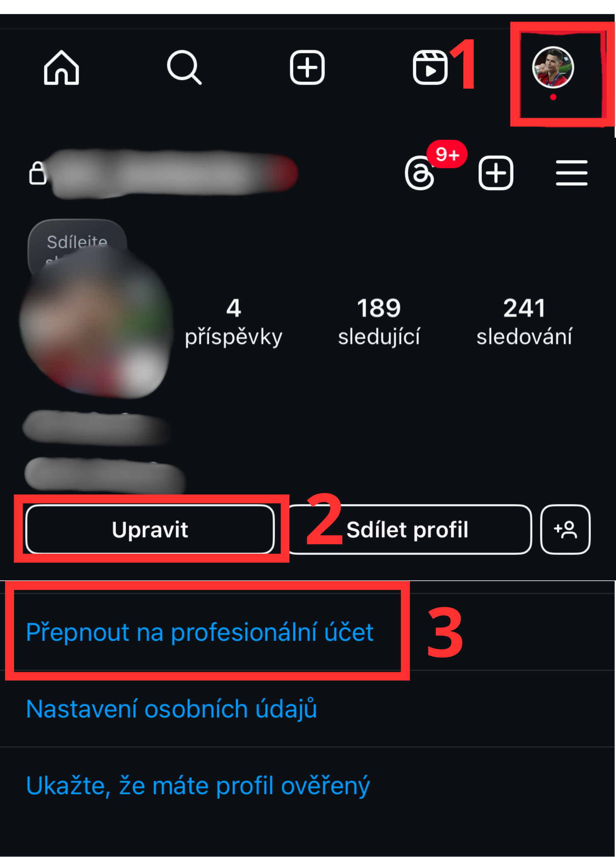Open the 241 sledování list
The image size is (616, 857).
click(x=524, y=322)
